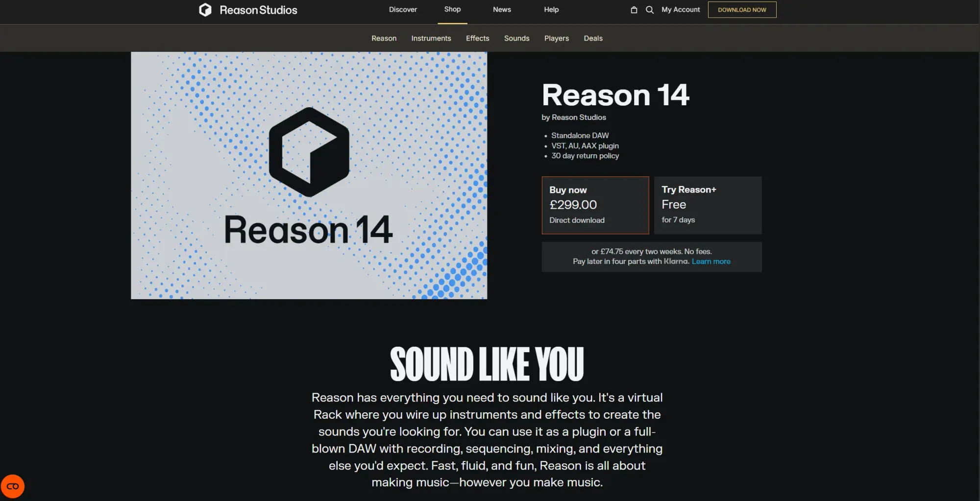Click the '30 day return policy' bullet
Viewport: 980px width, 501px height.
pos(585,156)
